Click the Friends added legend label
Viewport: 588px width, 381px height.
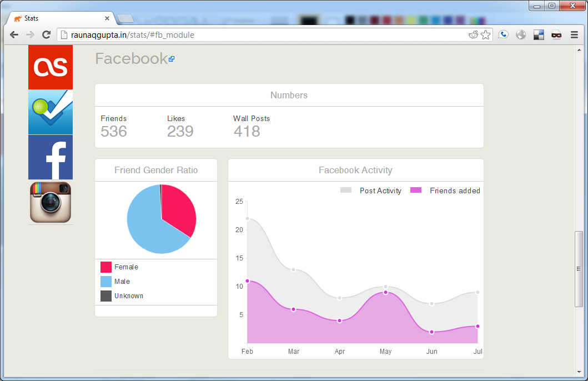tap(455, 190)
